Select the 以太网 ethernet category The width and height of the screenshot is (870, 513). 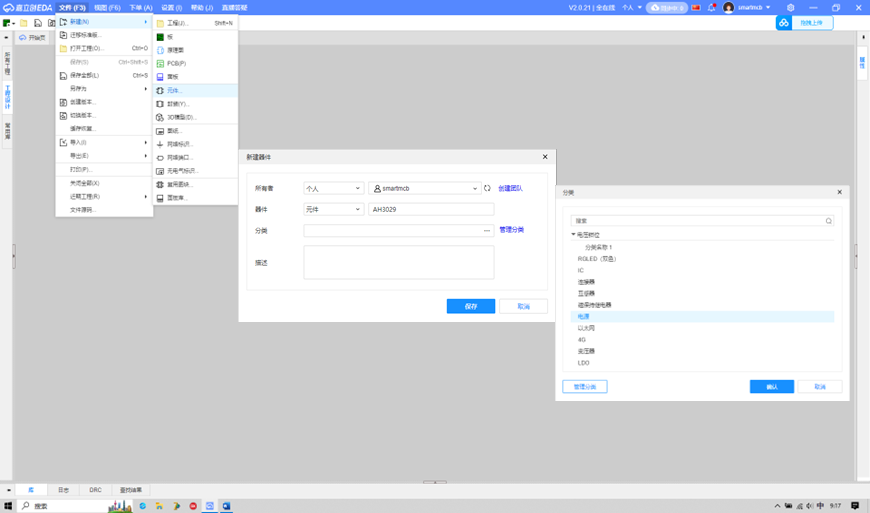[x=702, y=328]
